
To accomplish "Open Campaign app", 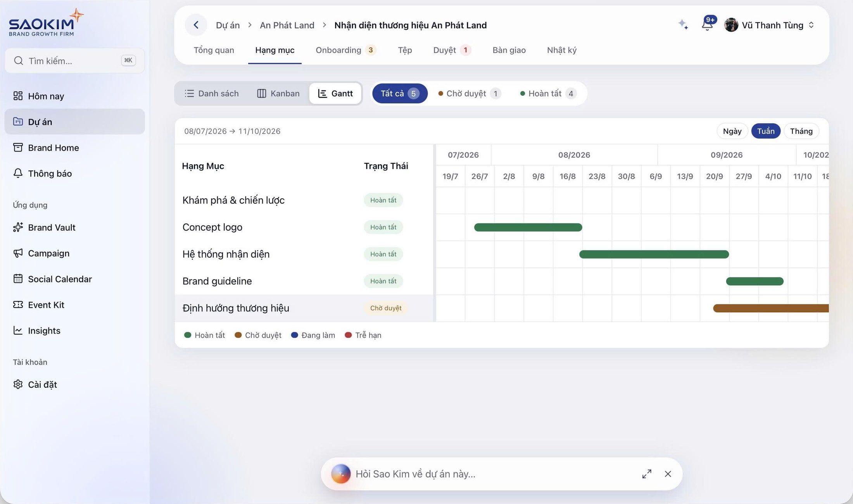I will [x=74, y=253].
